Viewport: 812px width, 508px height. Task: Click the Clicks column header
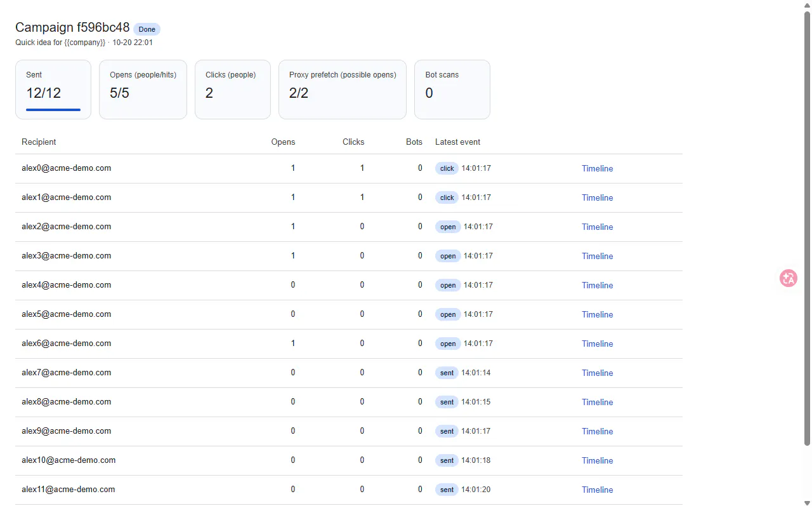pyautogui.click(x=353, y=142)
